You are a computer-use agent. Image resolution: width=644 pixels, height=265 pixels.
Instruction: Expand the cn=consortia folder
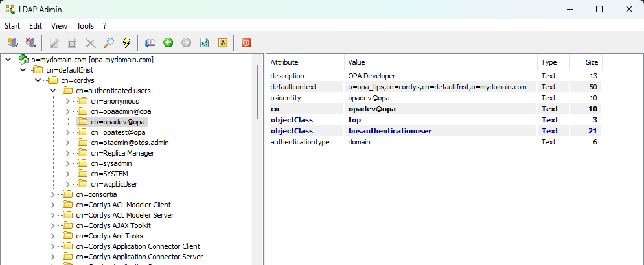(x=52, y=194)
